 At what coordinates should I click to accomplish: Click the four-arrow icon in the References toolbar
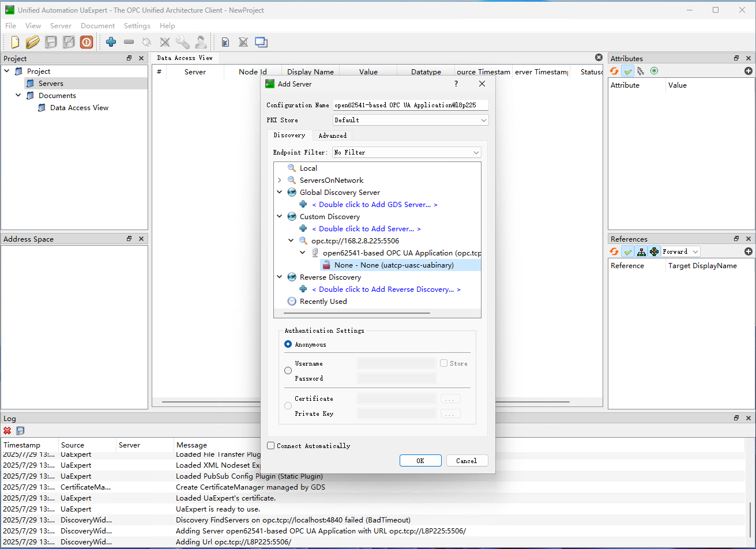(x=654, y=251)
